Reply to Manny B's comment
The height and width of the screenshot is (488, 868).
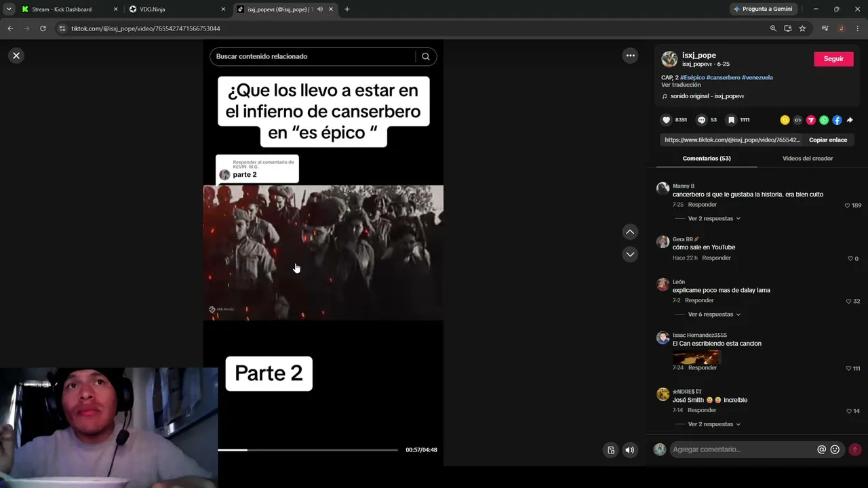tap(702, 205)
